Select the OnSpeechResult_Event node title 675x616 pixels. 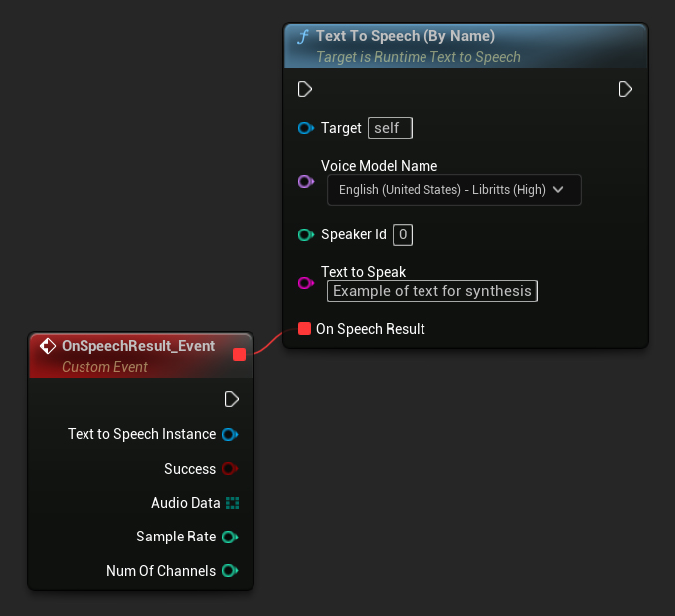click(x=138, y=346)
